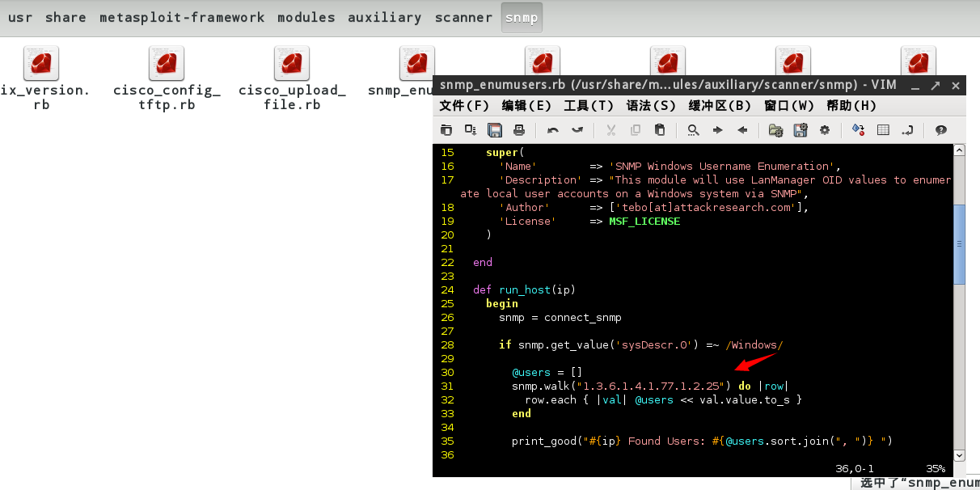Go to the auxiliary folder in the path bar

384,17
